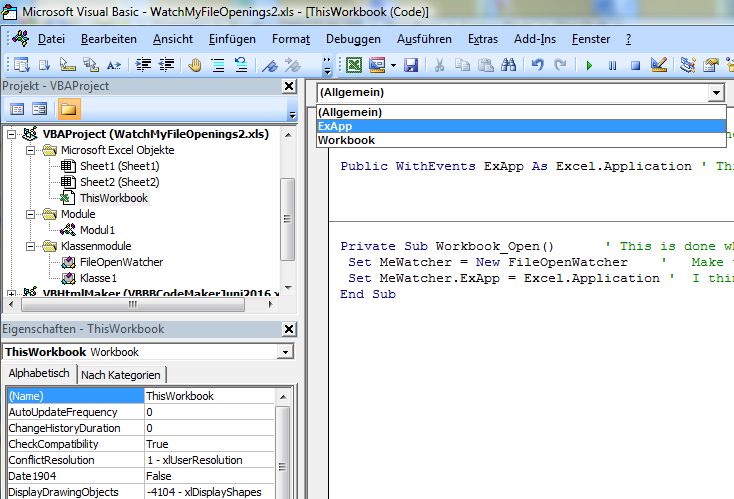This screenshot has height=499, width=734.
Task: Undo the last action
Action: 537,65
